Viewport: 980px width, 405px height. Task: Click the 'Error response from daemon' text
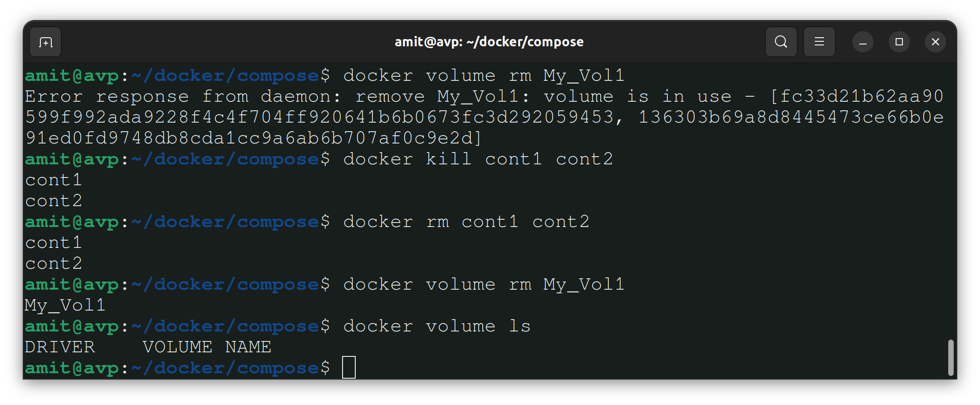tap(183, 96)
